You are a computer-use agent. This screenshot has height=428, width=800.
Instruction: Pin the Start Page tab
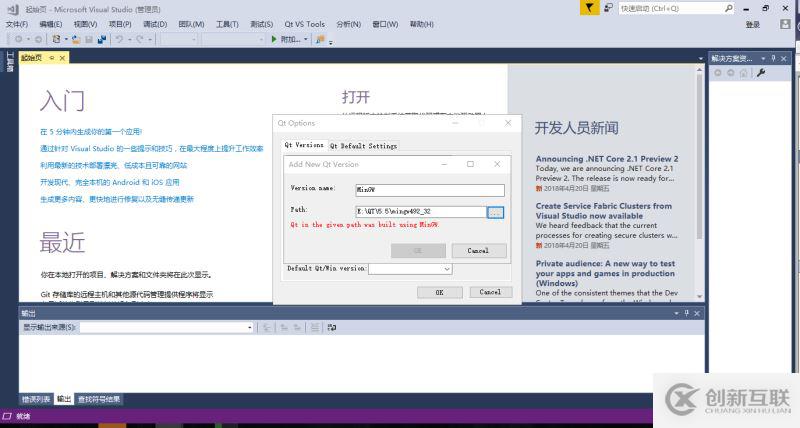52,58
